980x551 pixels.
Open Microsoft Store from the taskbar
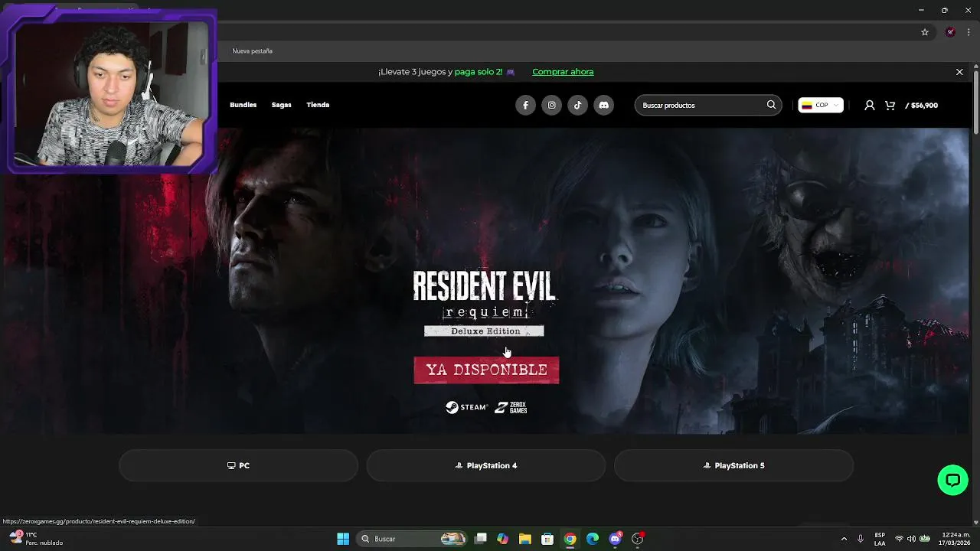[x=547, y=539]
